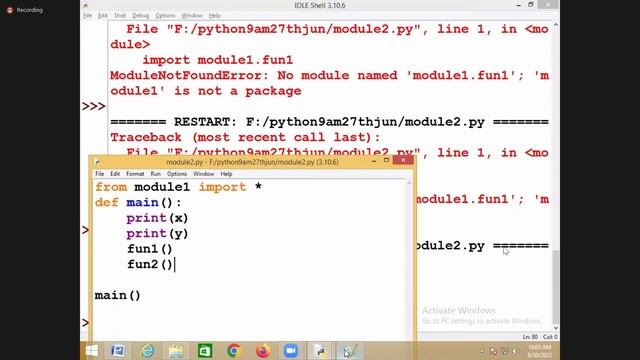Open the Debug menu in IDLE Shell
The height and width of the screenshot is (360, 640).
tap(140, 16)
